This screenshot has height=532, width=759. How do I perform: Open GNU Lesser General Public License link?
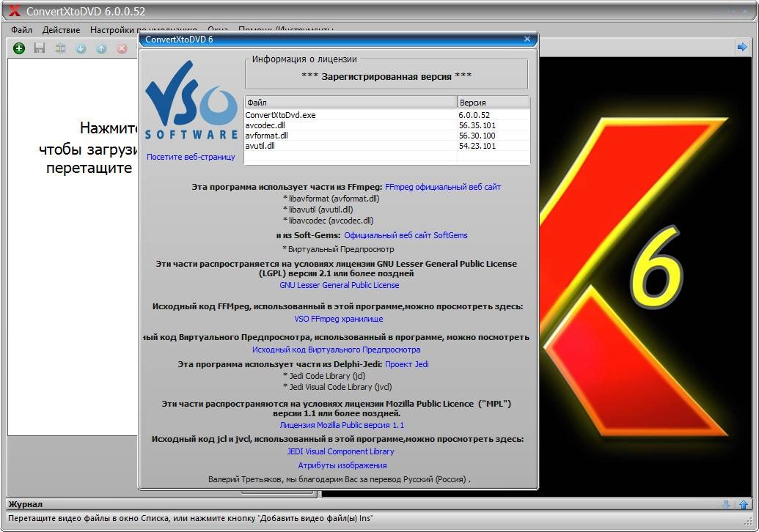coord(340,285)
